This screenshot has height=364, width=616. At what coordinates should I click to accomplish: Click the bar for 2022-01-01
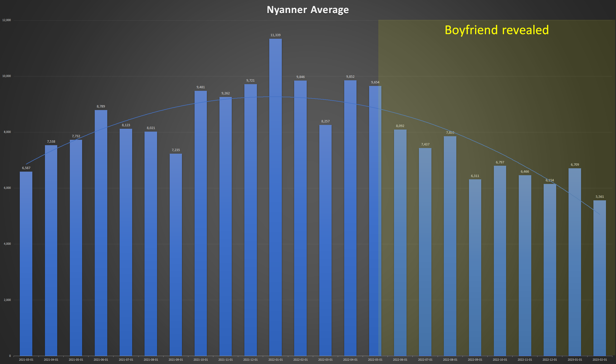[275, 198]
